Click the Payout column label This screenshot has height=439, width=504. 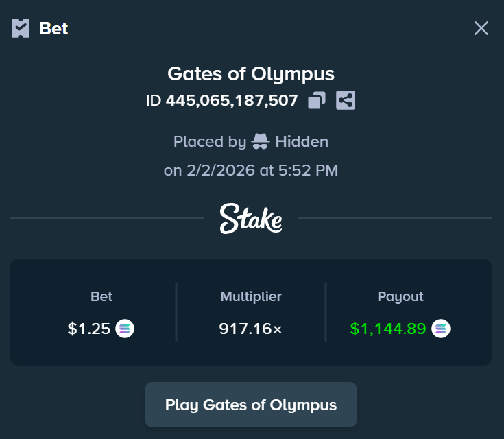point(400,297)
